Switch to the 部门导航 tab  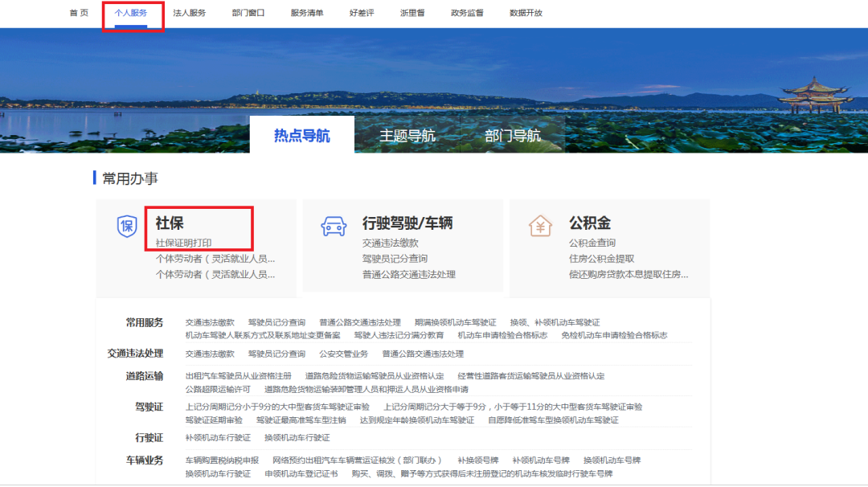coord(512,136)
